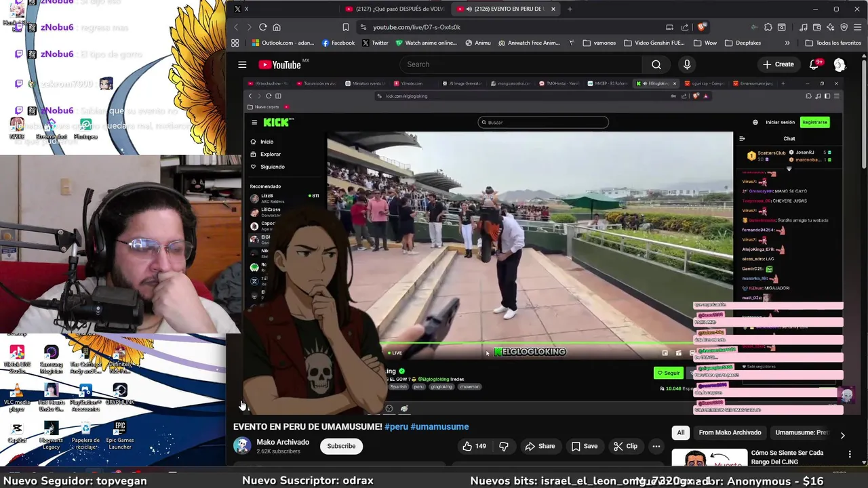
Task: Go to the browser home page icon
Action: pos(277,27)
